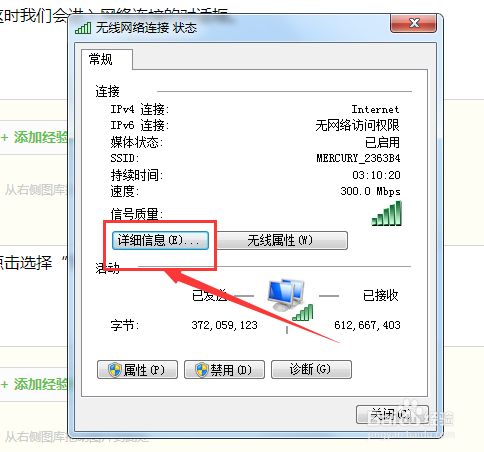Close the window with red X button
The image size is (484, 452).
click(x=413, y=23)
